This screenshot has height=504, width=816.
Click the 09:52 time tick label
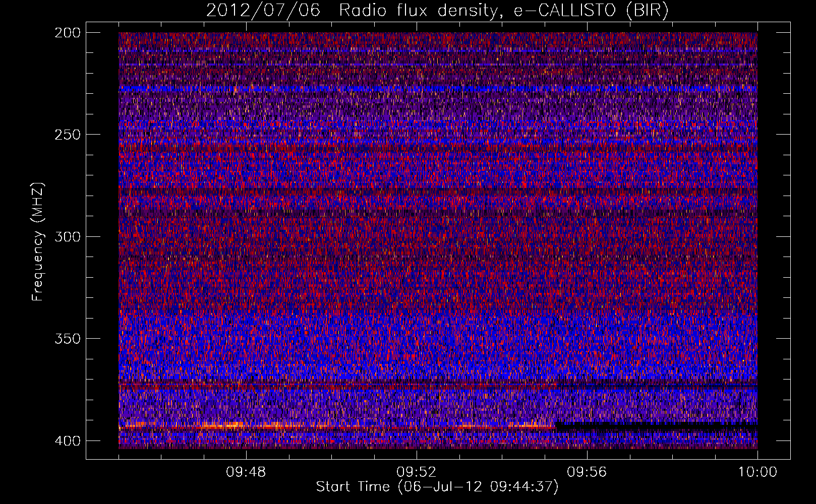click(x=417, y=472)
